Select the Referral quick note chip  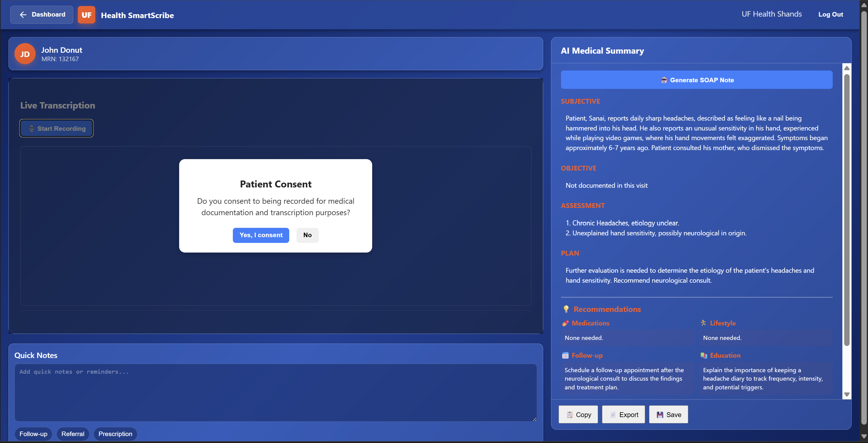(x=73, y=434)
